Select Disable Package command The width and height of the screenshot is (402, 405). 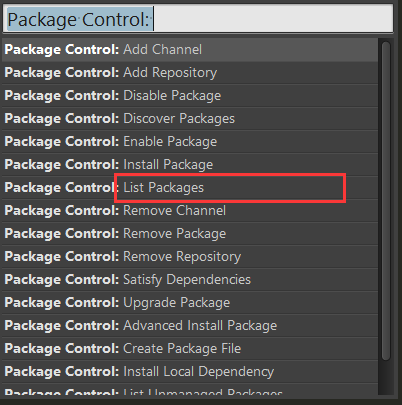tap(190, 96)
